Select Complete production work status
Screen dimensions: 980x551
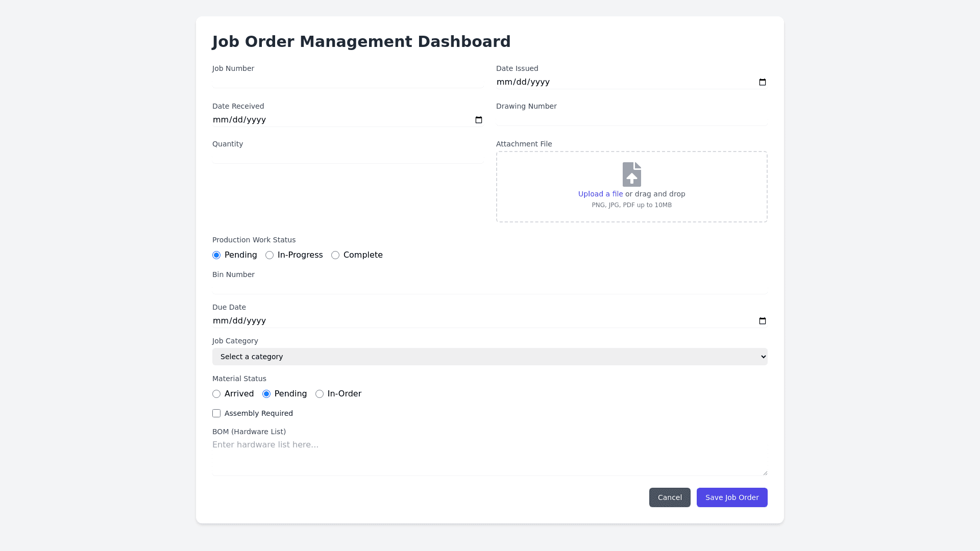coord(335,255)
